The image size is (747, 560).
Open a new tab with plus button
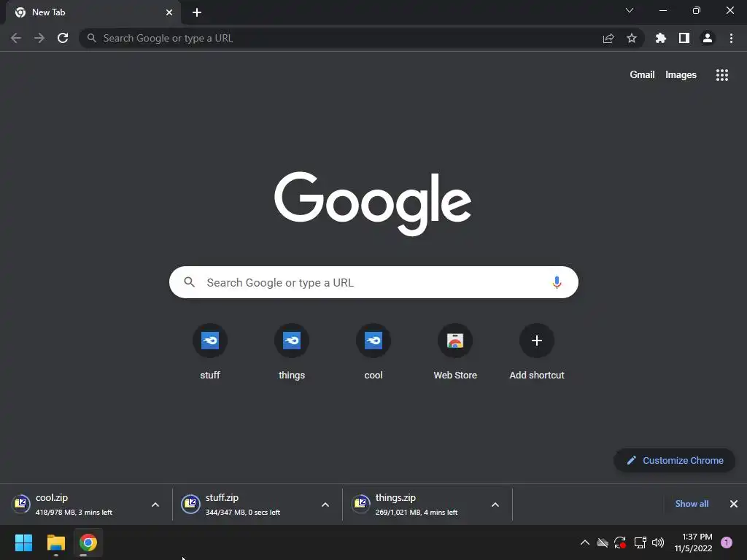(197, 12)
